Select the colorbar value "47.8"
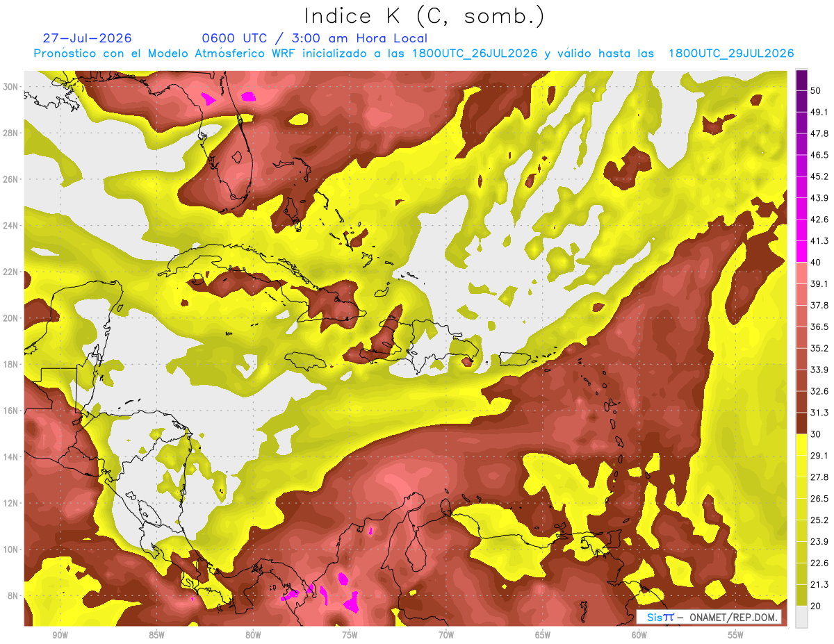834x644 pixels. 819,133
